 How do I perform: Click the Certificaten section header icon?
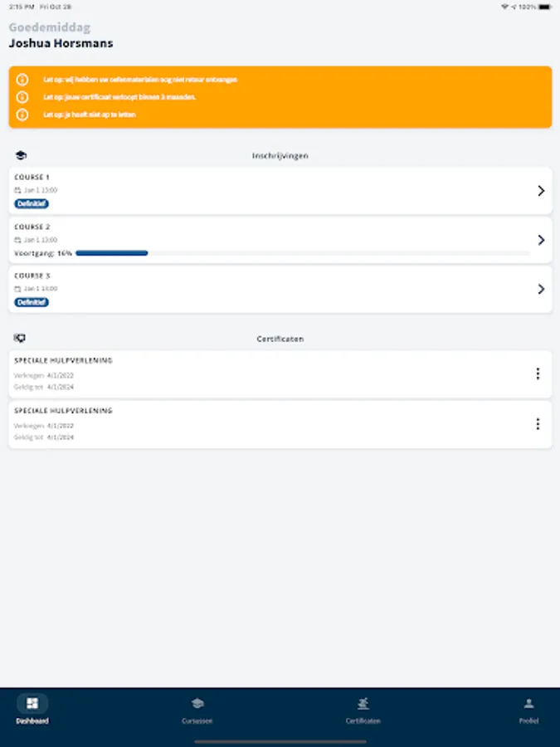(x=21, y=339)
